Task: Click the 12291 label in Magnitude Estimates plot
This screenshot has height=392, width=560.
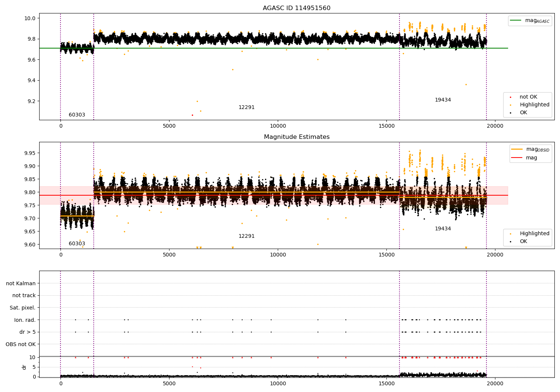Action: (246, 236)
